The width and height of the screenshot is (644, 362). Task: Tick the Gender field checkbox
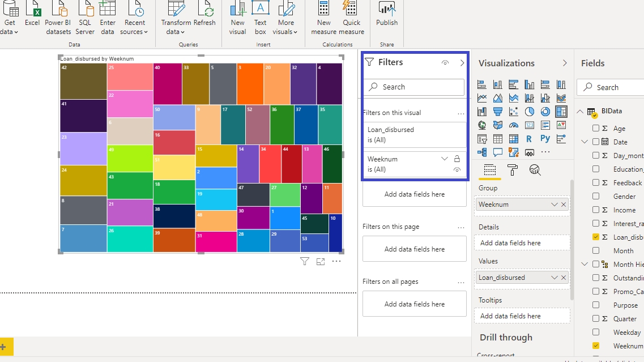(596, 197)
